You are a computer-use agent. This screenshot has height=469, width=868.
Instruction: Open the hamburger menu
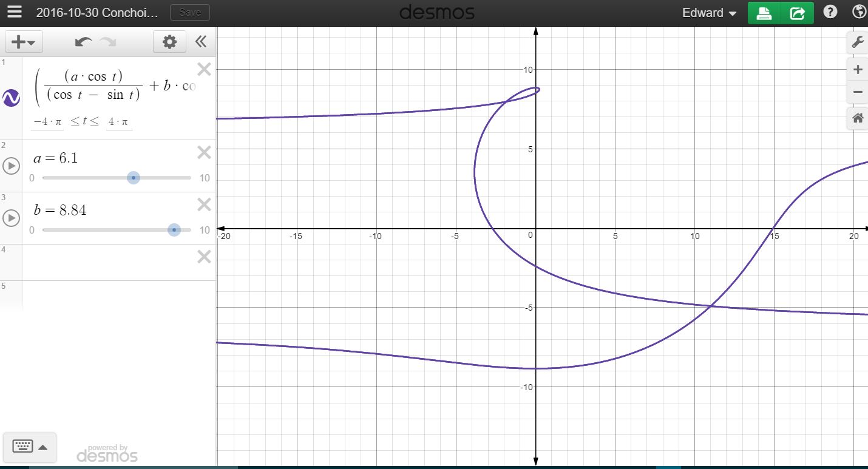pyautogui.click(x=14, y=12)
